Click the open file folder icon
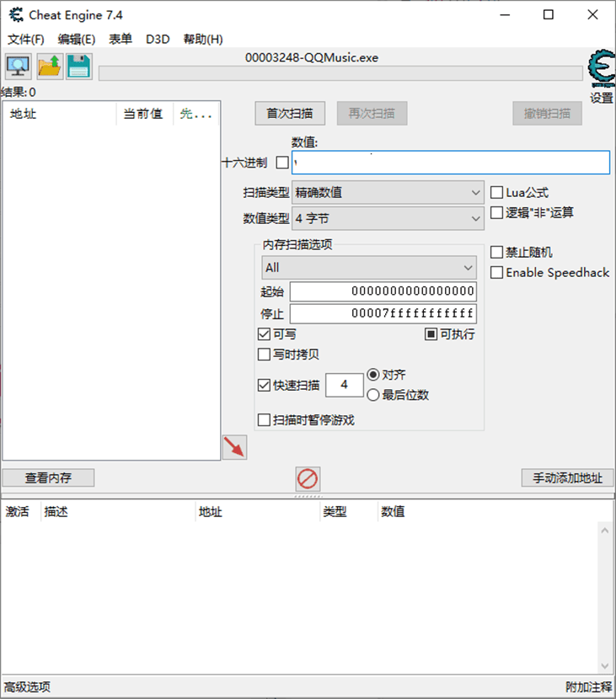The width and height of the screenshot is (616, 699). click(49, 67)
